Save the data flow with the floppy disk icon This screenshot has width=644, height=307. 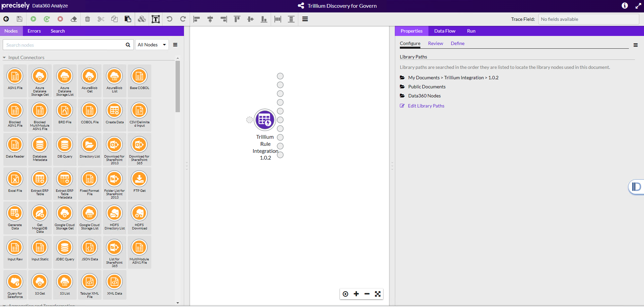pyautogui.click(x=20, y=19)
